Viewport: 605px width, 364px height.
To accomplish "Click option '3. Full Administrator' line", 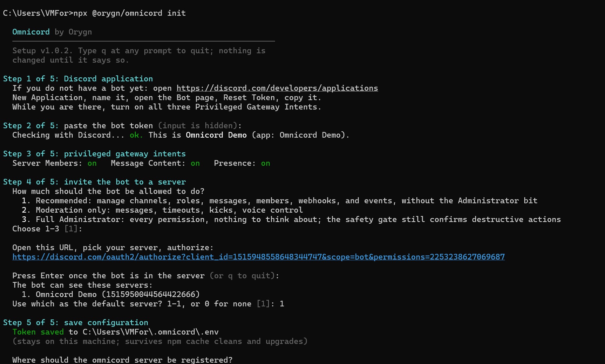I will click(x=291, y=219).
